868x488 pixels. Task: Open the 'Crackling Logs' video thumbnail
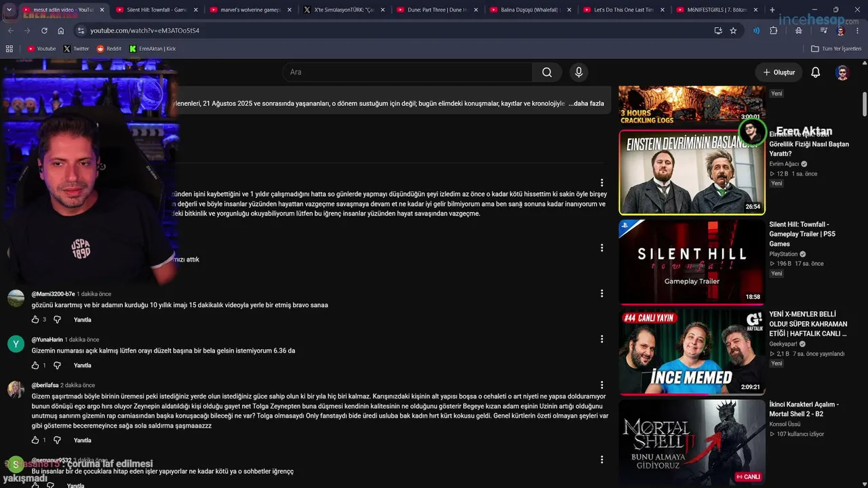coord(692,105)
